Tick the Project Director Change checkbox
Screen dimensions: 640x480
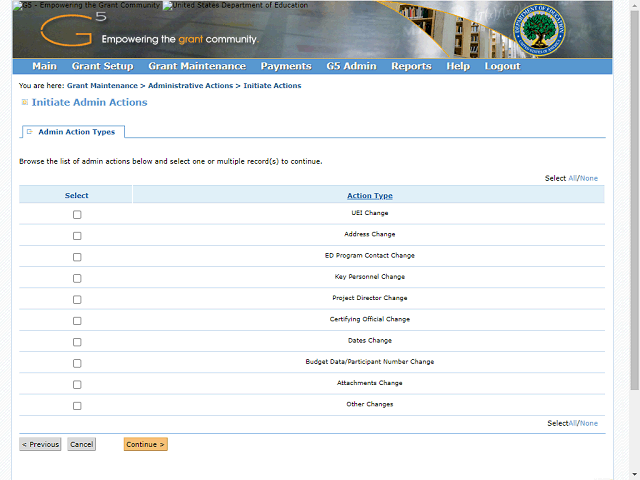77,300
